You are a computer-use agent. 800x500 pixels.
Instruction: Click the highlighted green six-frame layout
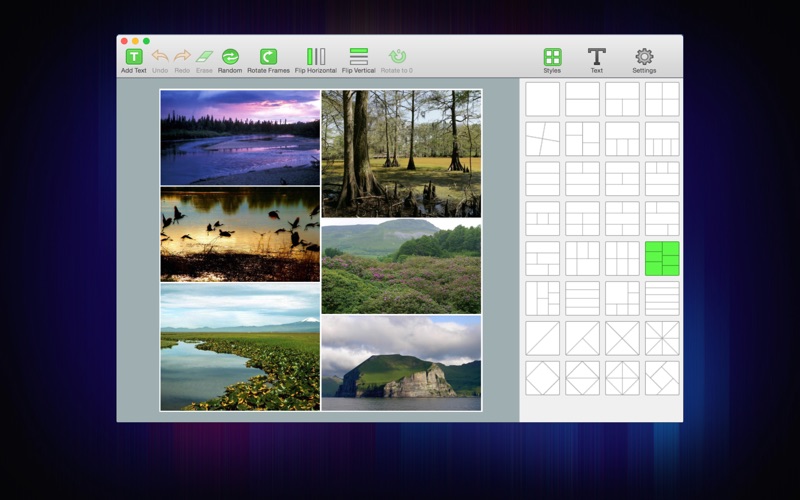tap(662, 259)
